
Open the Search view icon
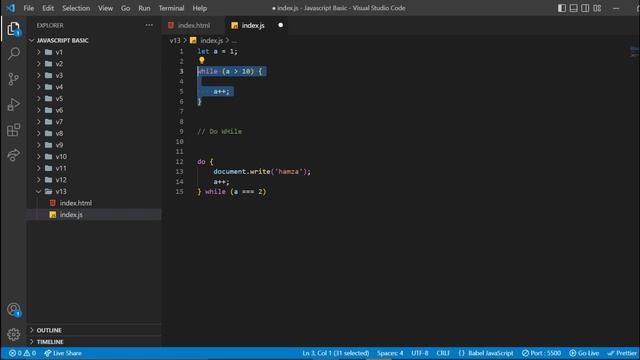click(13, 53)
